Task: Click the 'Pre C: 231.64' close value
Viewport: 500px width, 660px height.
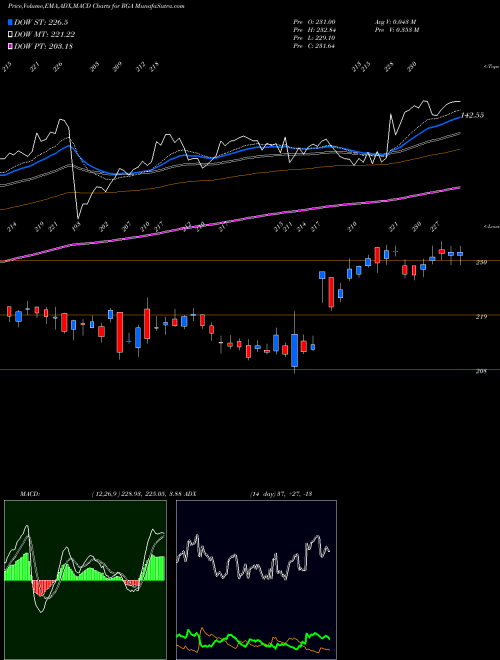Action: pyautogui.click(x=314, y=46)
